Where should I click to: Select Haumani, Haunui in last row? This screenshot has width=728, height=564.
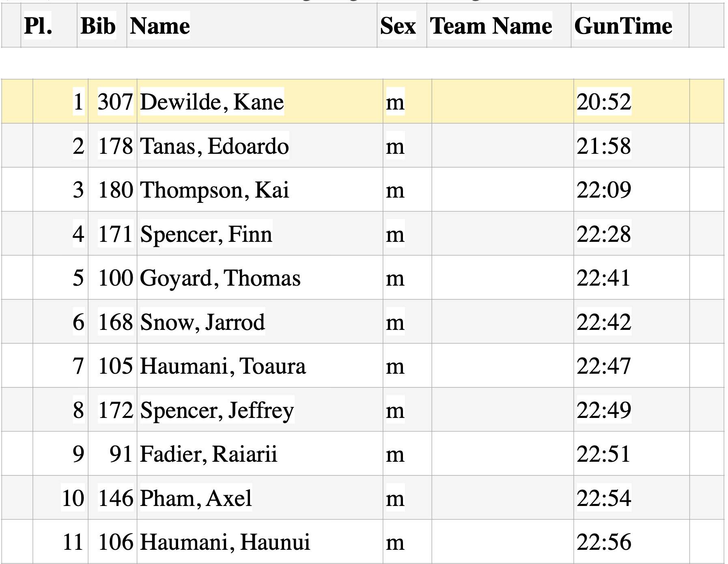point(225,542)
